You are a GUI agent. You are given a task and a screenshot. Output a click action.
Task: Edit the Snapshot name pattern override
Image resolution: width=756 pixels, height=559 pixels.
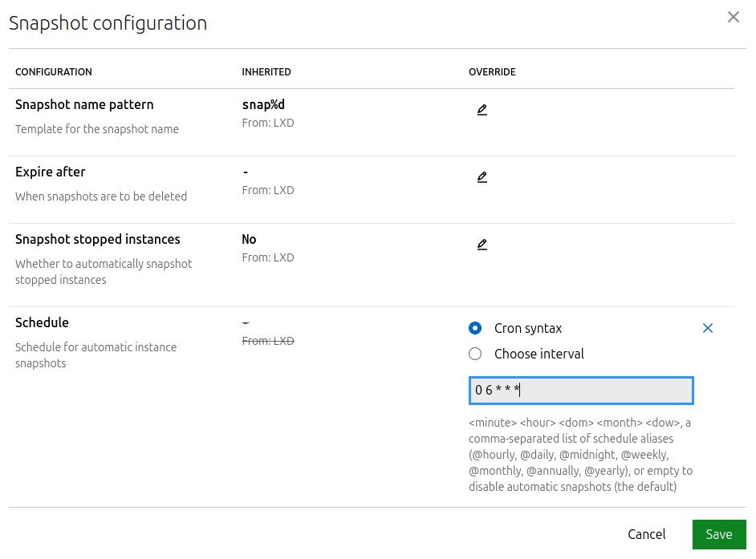point(482,110)
